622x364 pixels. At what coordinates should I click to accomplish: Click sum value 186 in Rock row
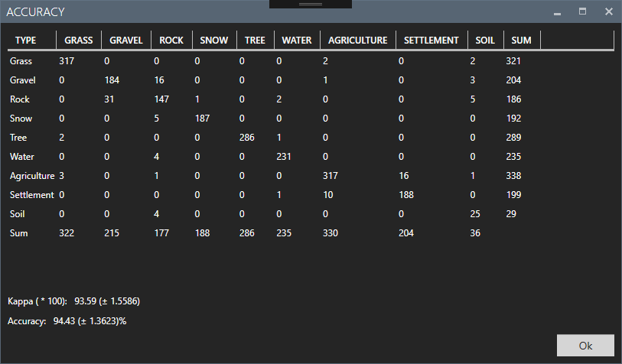coord(513,99)
